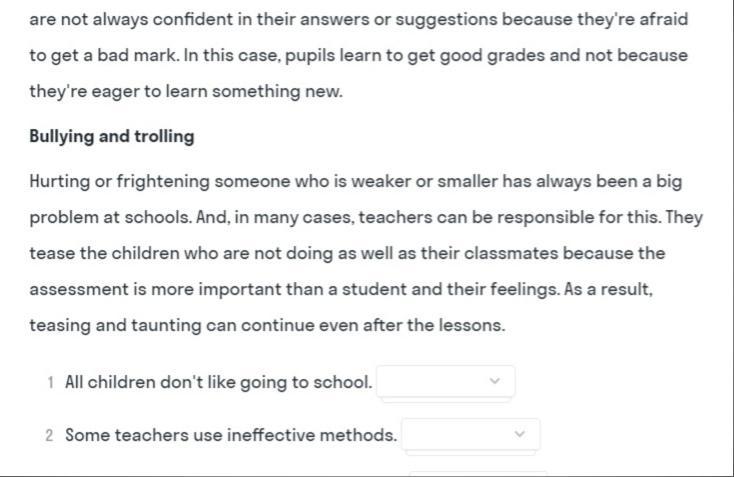
Task: Open the answer dropdown for statement 1
Action: pos(446,382)
